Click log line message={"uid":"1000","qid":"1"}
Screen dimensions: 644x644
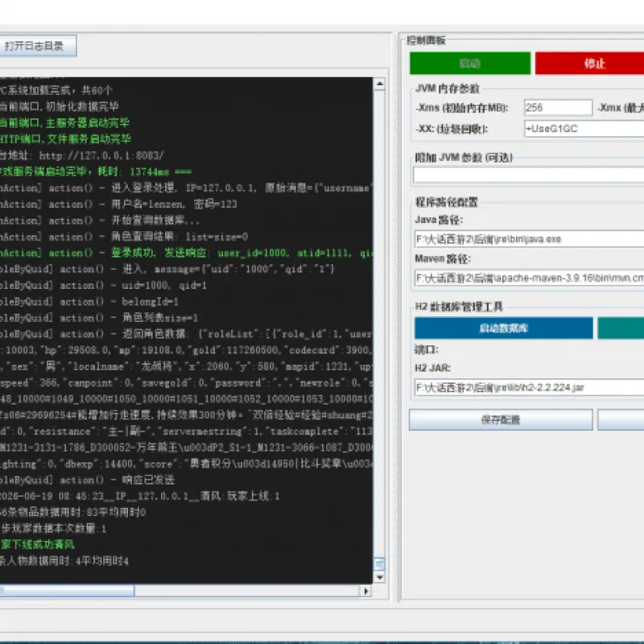[x=167, y=269]
